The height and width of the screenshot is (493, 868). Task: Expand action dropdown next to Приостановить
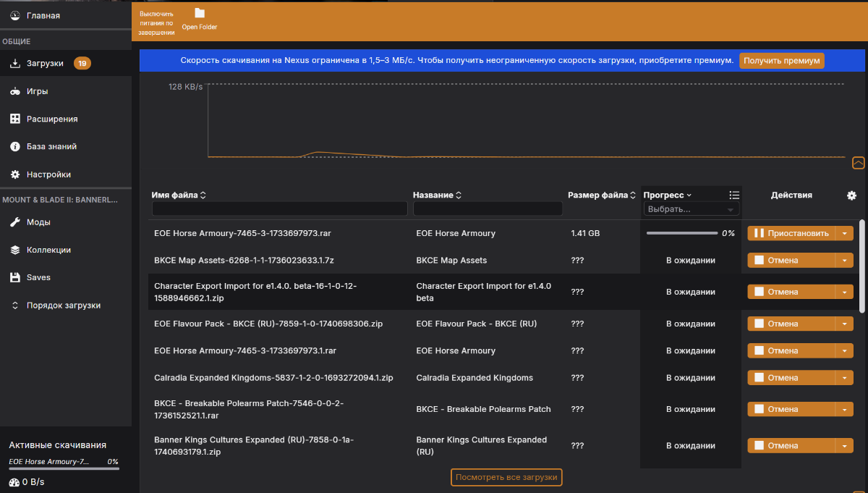845,233
